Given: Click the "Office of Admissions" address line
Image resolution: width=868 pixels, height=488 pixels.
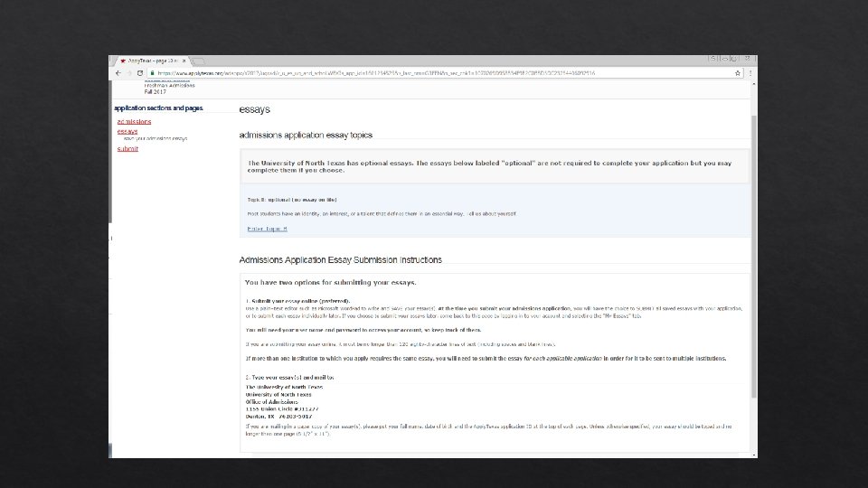Looking at the screenshot, I should click(x=272, y=401).
